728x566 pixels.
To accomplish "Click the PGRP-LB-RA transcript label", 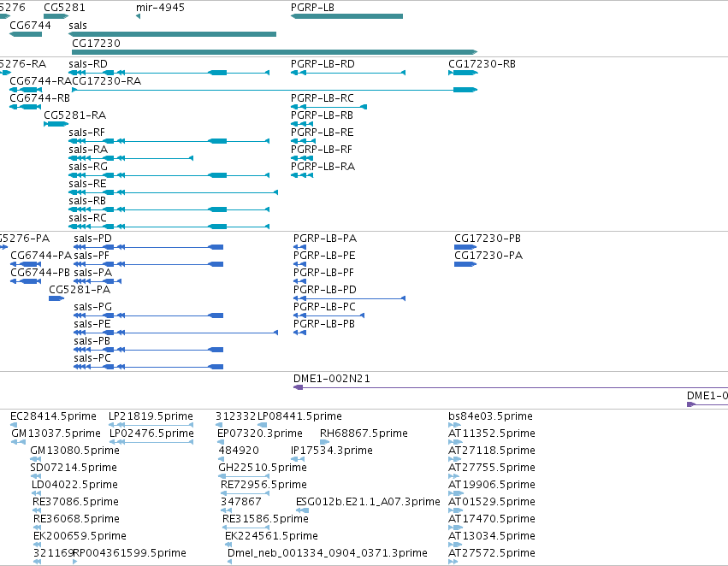I will coord(323,167).
